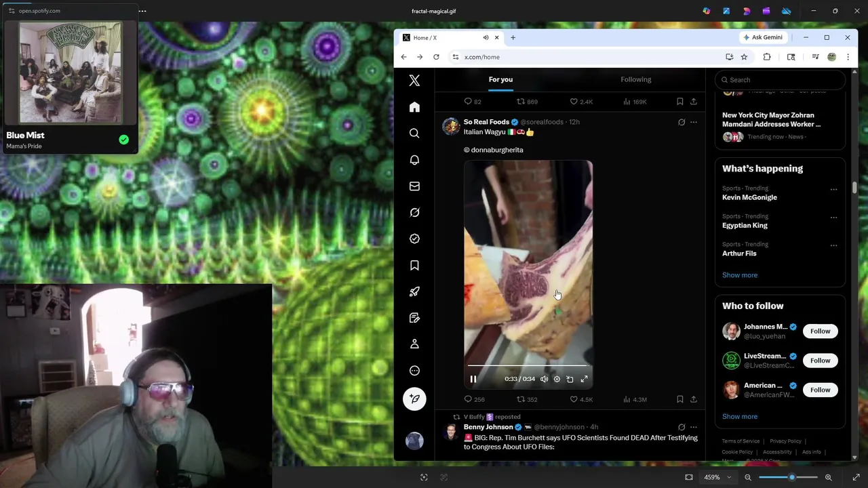
Task: Open more options for Kevin McGonigle trend
Action: coord(833,189)
